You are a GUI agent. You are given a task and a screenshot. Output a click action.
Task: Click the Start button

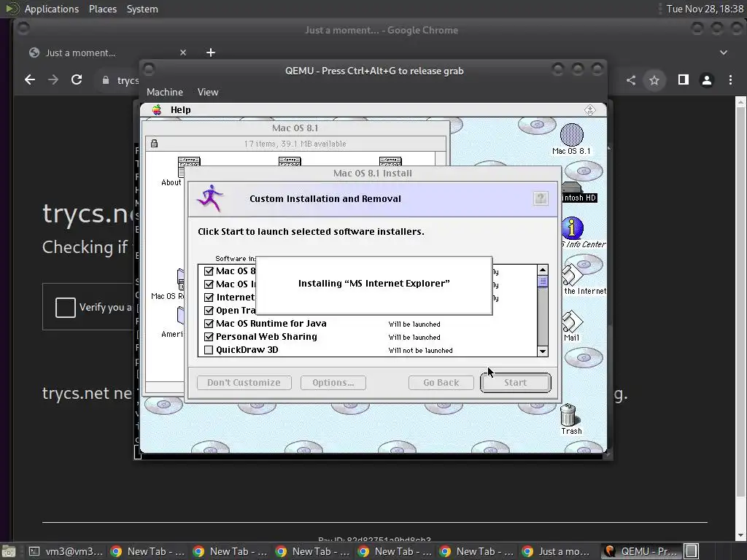click(x=516, y=382)
